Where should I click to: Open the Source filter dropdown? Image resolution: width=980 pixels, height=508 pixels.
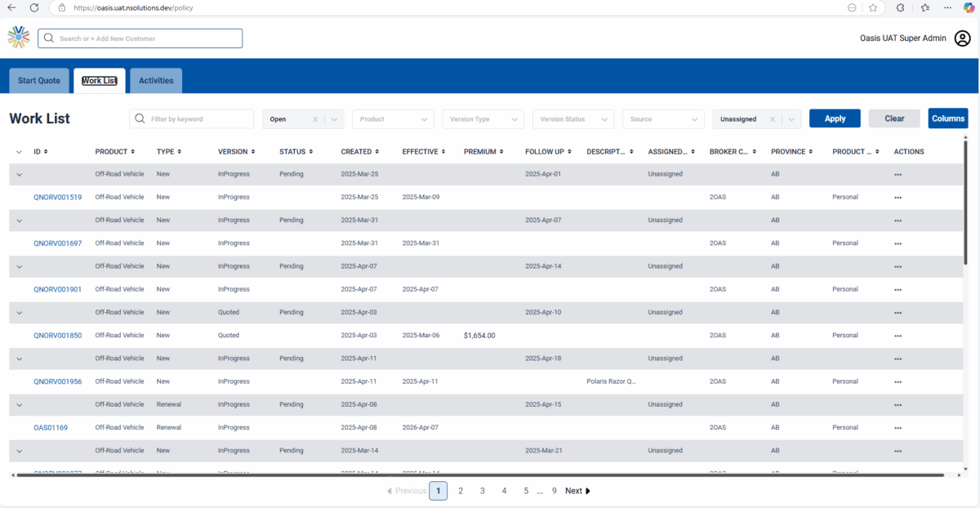(x=663, y=119)
